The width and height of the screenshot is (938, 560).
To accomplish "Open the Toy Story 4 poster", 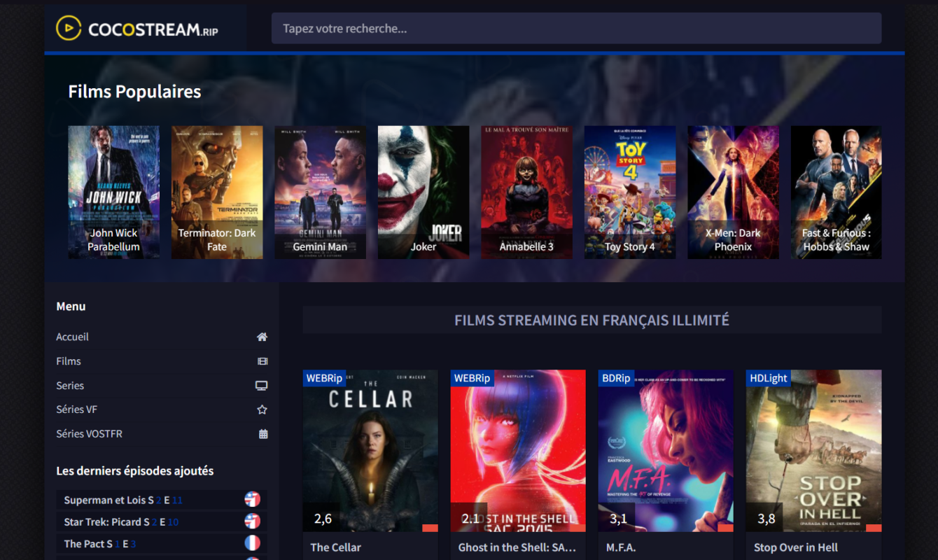I will point(630,192).
